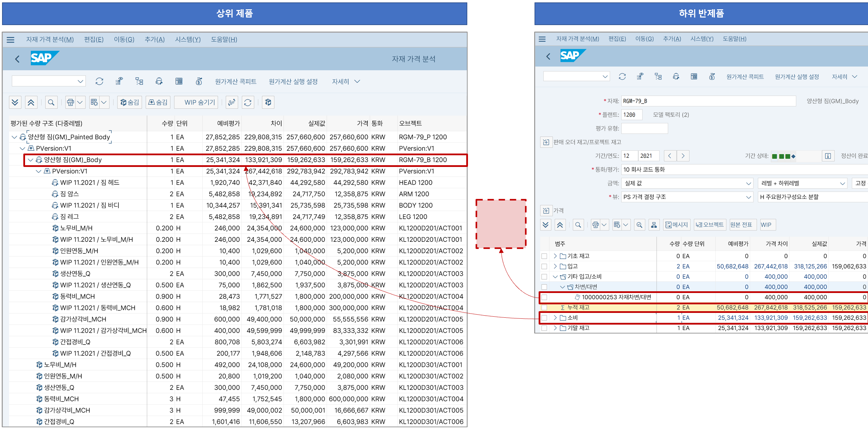Check the 기초 재고 row checkbox

click(x=544, y=256)
